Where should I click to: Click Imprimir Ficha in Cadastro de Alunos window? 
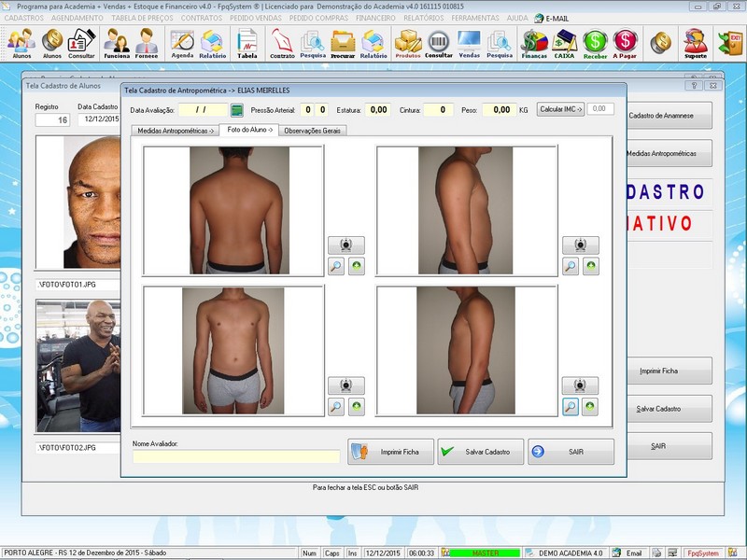pos(669,371)
